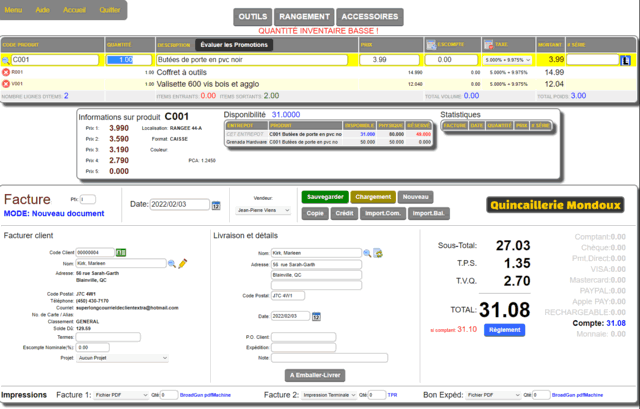This screenshot has width=640, height=409.
Task: Click the quantity field showing 1.00
Action: click(x=129, y=60)
